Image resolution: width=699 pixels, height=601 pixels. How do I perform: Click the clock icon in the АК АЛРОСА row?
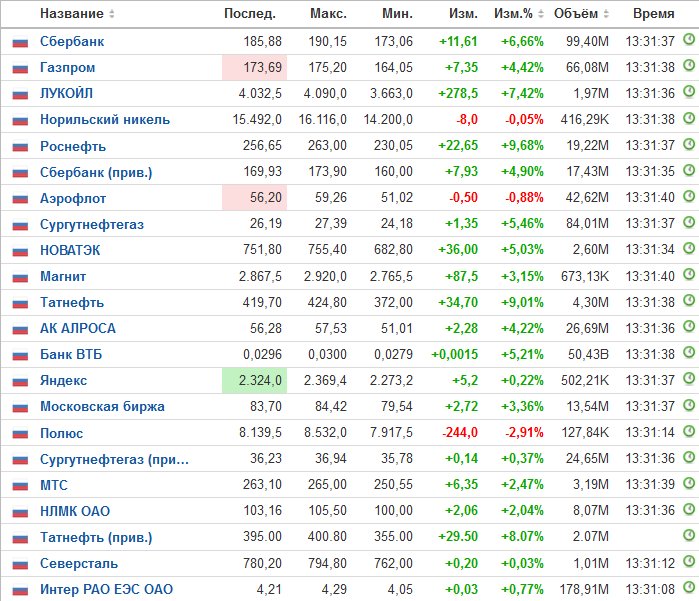coord(689,327)
